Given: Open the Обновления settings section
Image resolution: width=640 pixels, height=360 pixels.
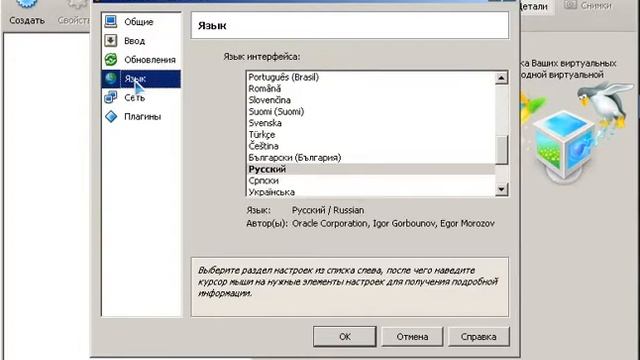Looking at the screenshot, I should (x=141, y=60).
